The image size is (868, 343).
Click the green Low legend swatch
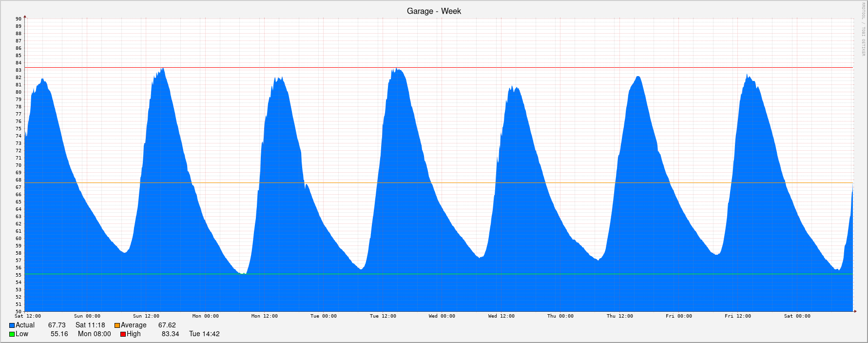12,334
